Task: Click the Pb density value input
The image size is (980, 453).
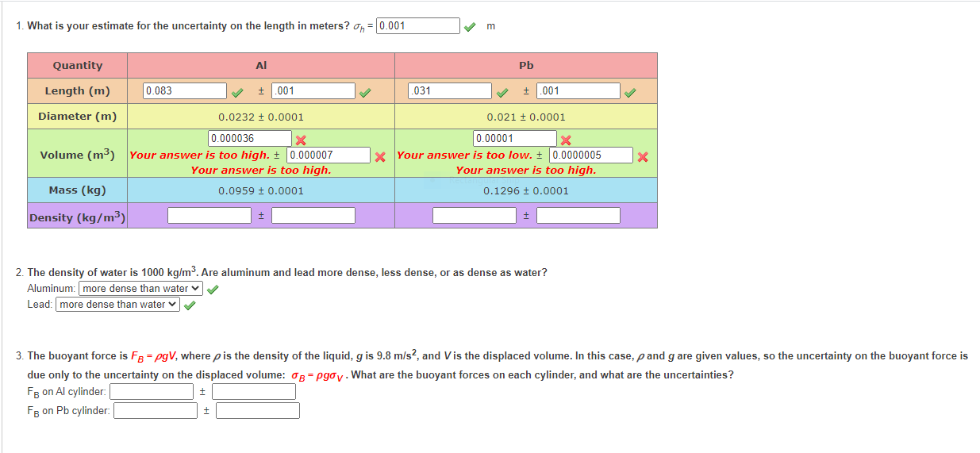Action: pyautogui.click(x=475, y=215)
